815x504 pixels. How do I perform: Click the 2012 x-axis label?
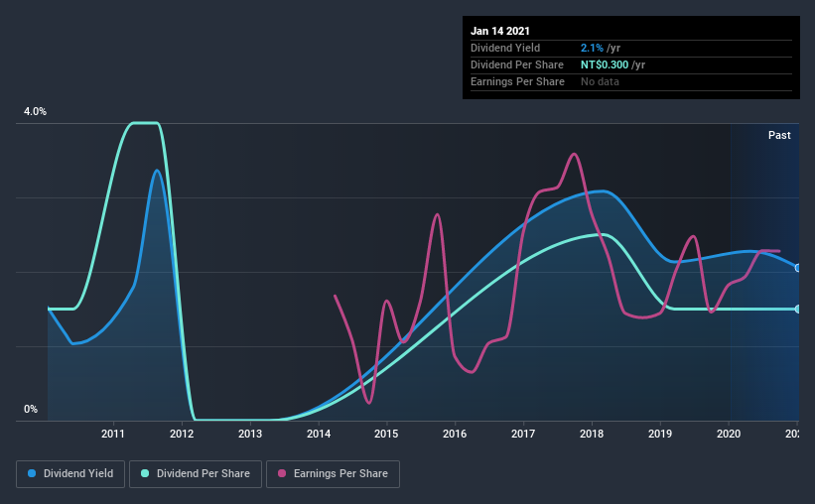click(182, 434)
